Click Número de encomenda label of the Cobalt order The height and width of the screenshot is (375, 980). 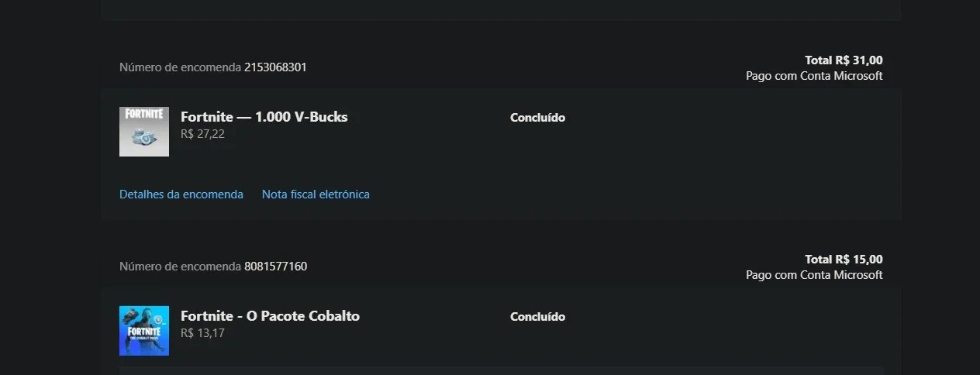coord(180,267)
